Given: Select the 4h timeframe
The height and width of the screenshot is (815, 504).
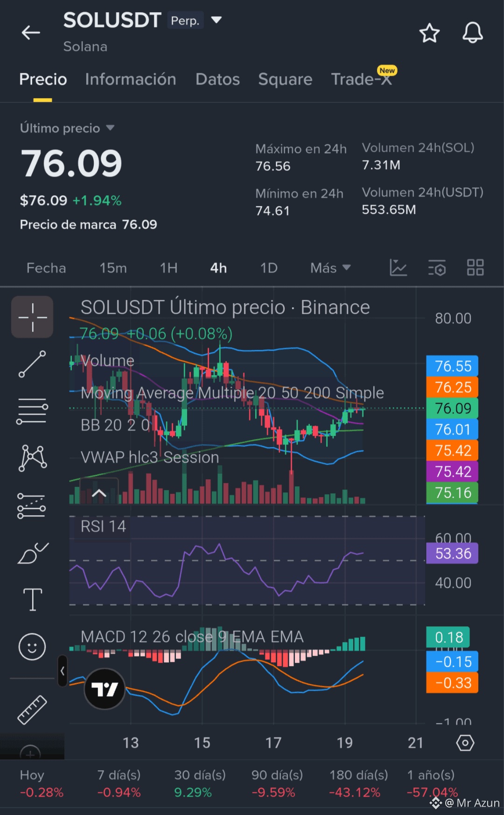Looking at the screenshot, I should point(218,268).
